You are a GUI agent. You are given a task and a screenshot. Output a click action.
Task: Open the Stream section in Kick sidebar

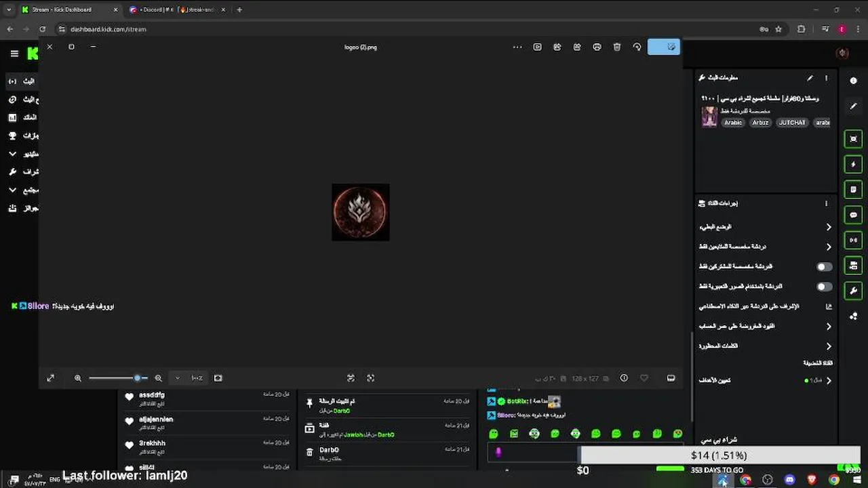[x=22, y=81]
